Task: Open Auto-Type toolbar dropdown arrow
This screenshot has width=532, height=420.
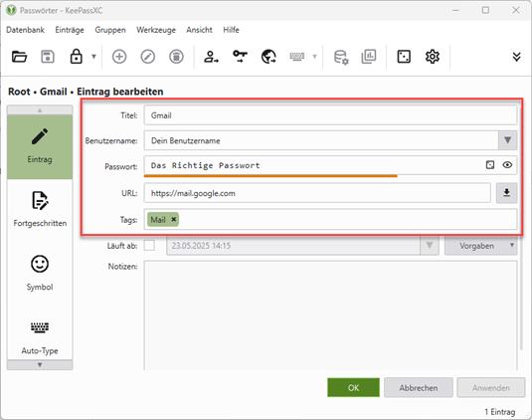Action: pos(314,57)
